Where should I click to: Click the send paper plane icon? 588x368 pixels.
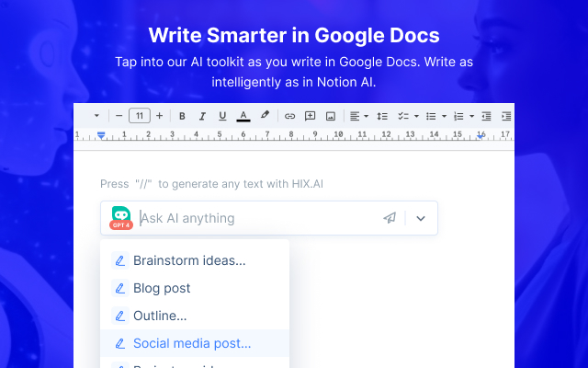tap(390, 218)
